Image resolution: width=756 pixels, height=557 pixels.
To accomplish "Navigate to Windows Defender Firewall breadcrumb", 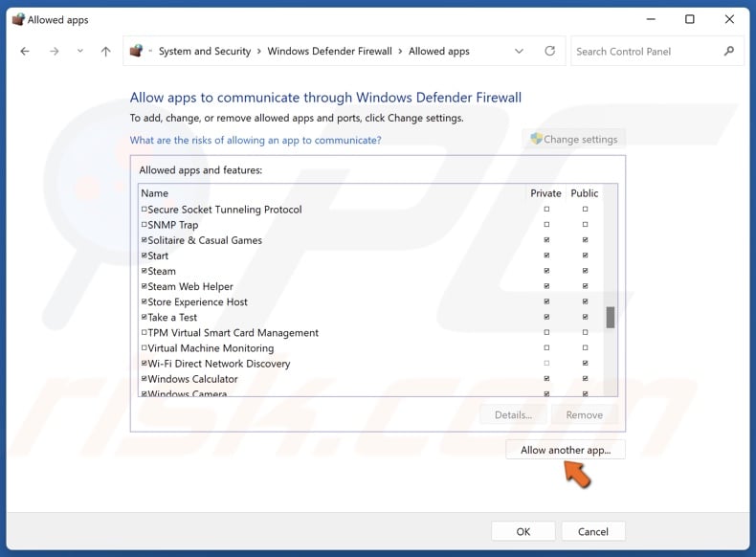I will click(x=329, y=52).
